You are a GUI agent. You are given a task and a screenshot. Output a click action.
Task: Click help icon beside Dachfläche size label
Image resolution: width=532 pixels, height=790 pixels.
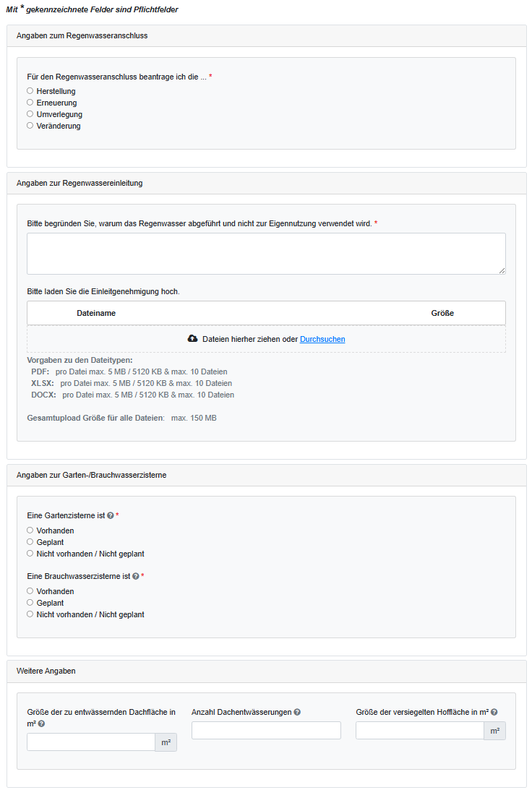click(41, 724)
